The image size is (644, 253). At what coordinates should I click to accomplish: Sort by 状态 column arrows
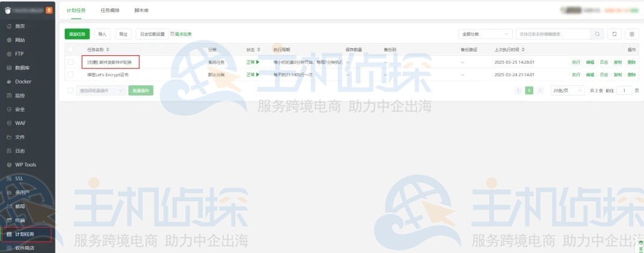(x=258, y=50)
